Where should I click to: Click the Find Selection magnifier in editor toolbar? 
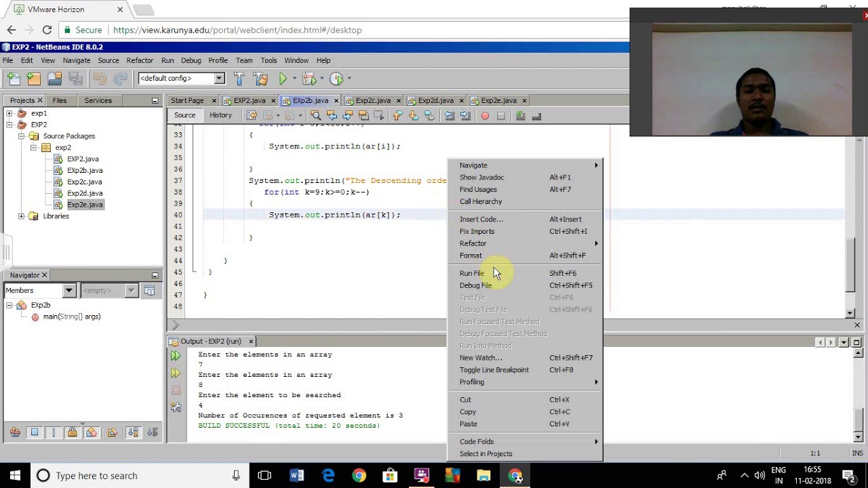(315, 116)
